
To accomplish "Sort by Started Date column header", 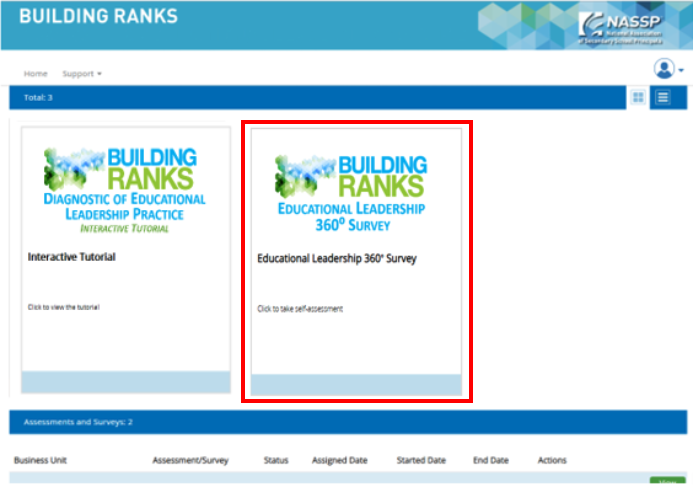I will tap(421, 460).
